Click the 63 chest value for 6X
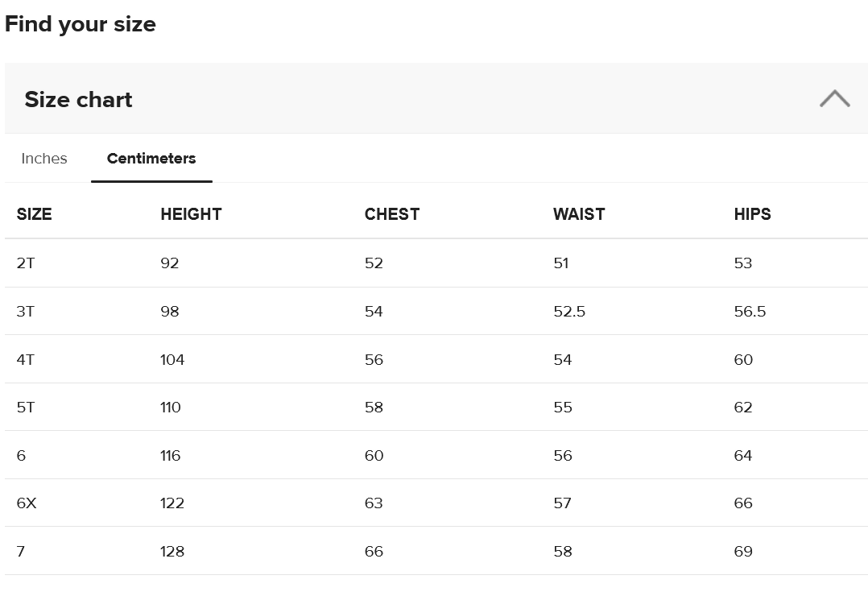The height and width of the screenshot is (596, 868). 374,503
